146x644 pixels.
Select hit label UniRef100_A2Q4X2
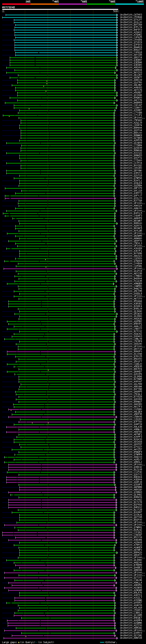click(131, 32)
